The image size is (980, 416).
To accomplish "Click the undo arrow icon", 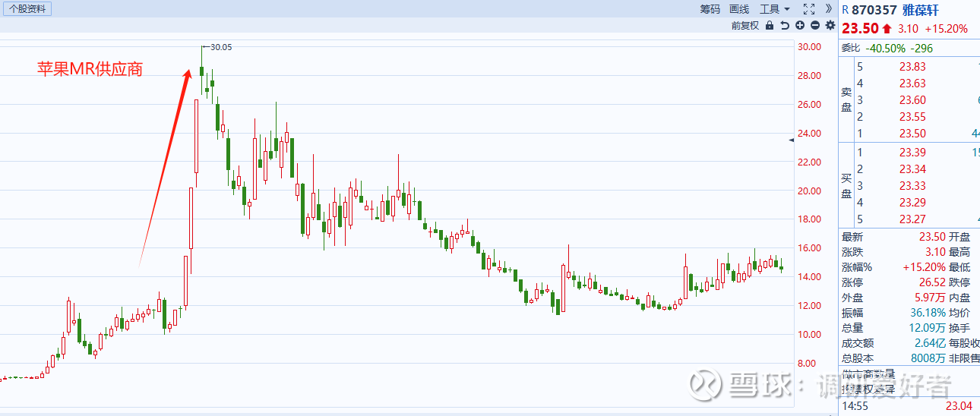I will 785,25.
